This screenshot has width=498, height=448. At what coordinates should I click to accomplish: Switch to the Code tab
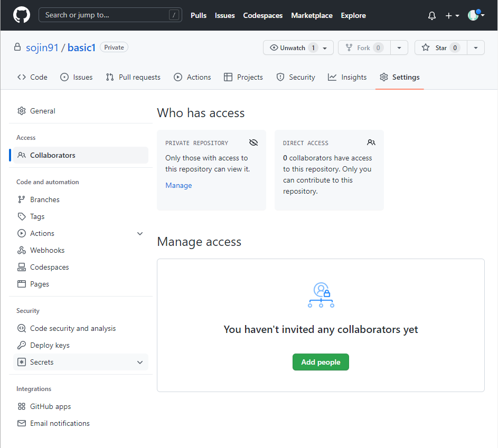32,77
